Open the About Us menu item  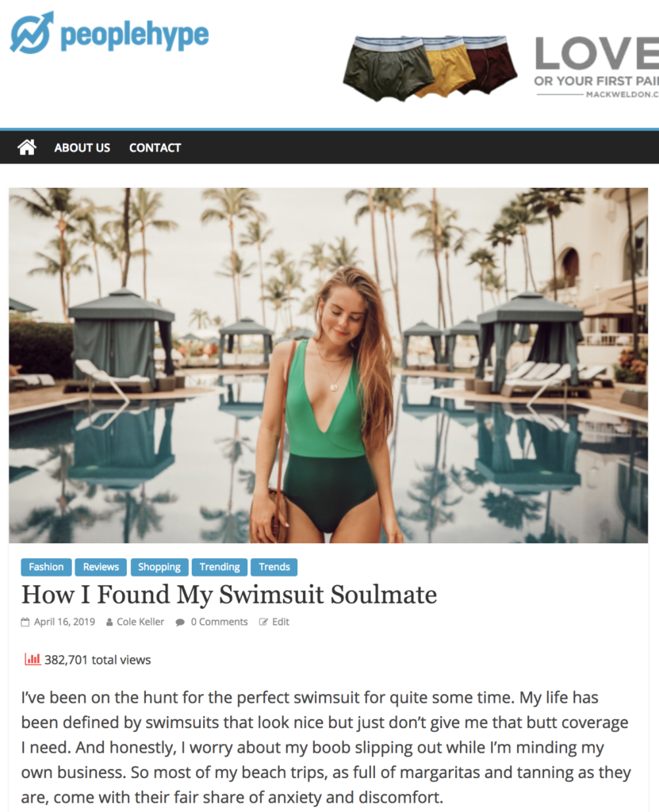point(82,147)
